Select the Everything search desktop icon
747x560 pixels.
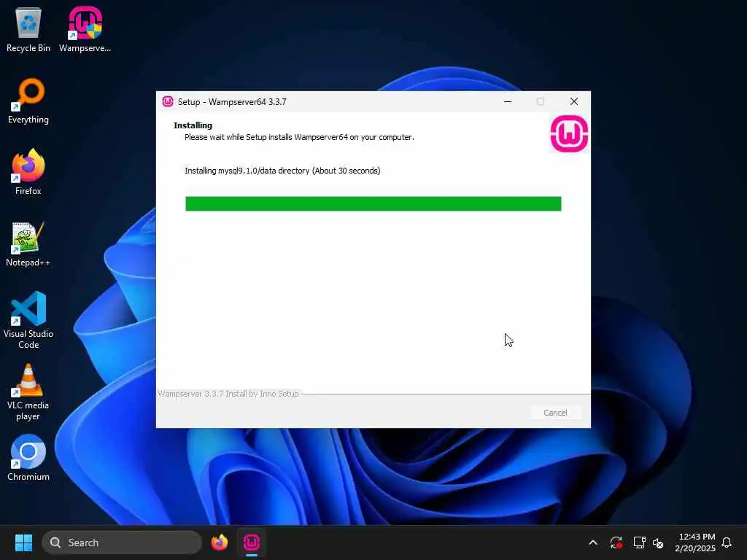(x=28, y=101)
